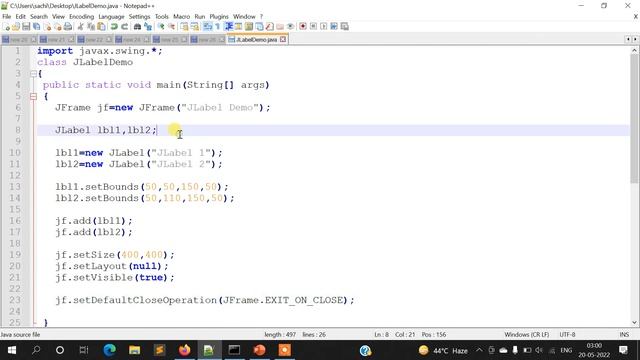Undo the last edit with the green arrow
Viewport: 640px width, 360px height.
pyautogui.click(x=114, y=27)
